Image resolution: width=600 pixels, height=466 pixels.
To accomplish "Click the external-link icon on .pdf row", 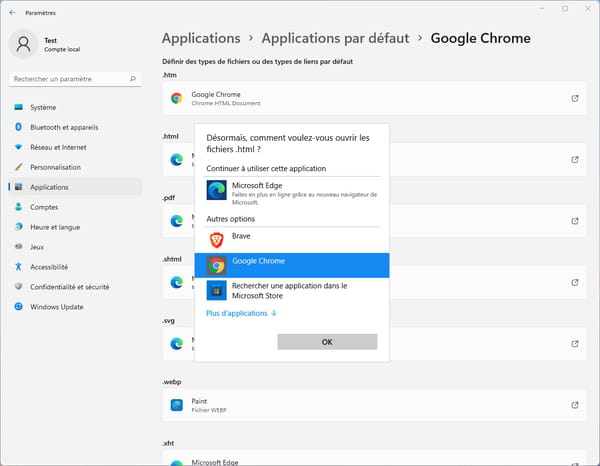I will click(x=575, y=221).
